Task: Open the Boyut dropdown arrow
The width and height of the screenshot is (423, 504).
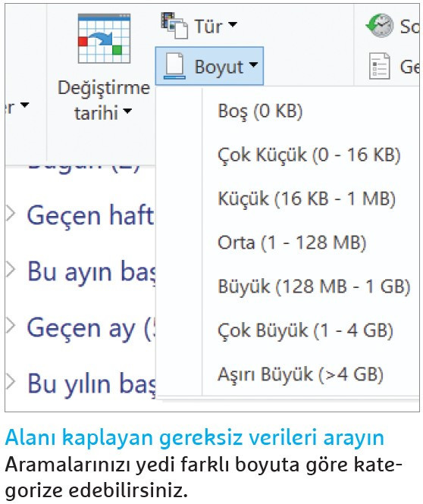Action: [x=254, y=64]
